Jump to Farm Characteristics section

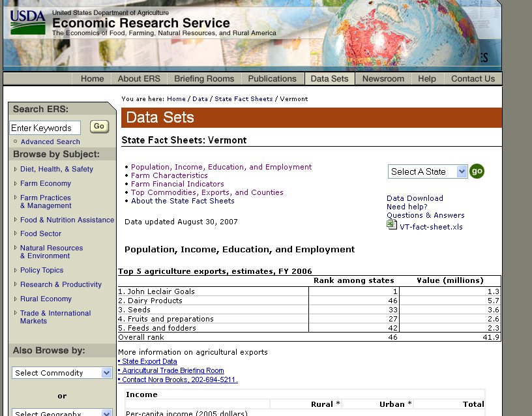170,175
